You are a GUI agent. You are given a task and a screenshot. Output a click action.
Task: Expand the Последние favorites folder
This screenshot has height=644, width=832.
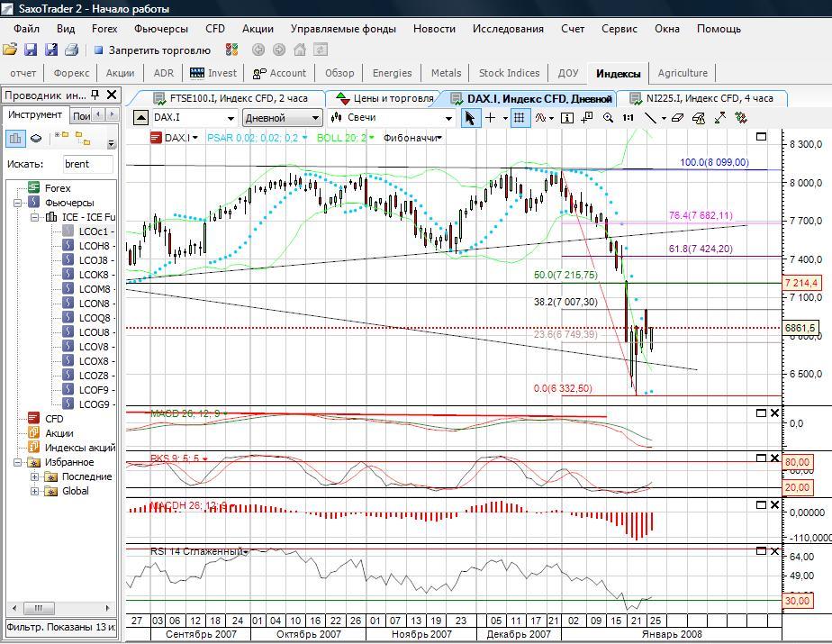(x=34, y=476)
